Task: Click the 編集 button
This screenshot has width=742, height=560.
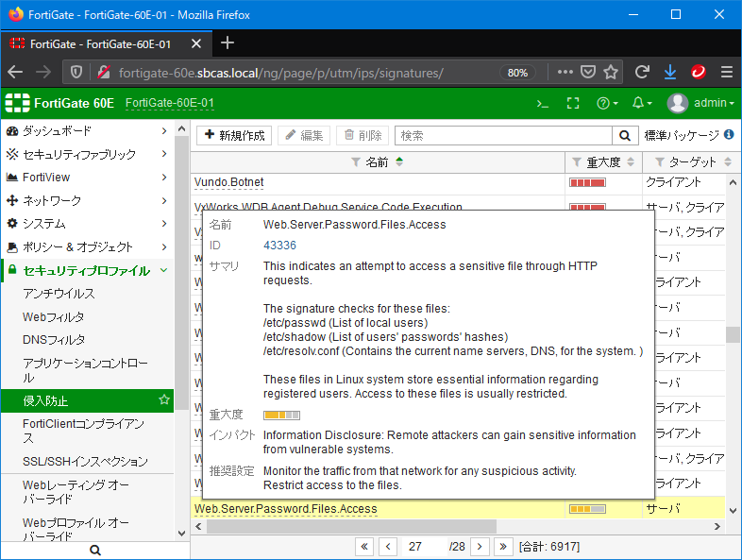Action: coord(304,136)
